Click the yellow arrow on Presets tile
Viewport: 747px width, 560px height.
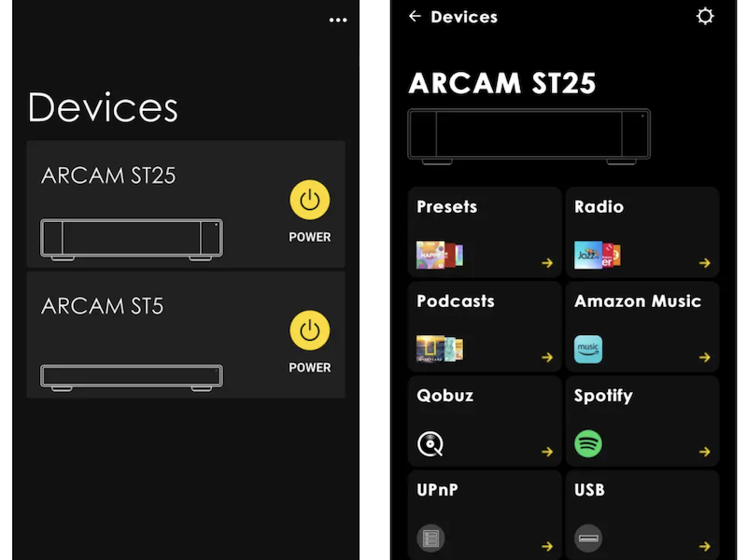pyautogui.click(x=547, y=263)
